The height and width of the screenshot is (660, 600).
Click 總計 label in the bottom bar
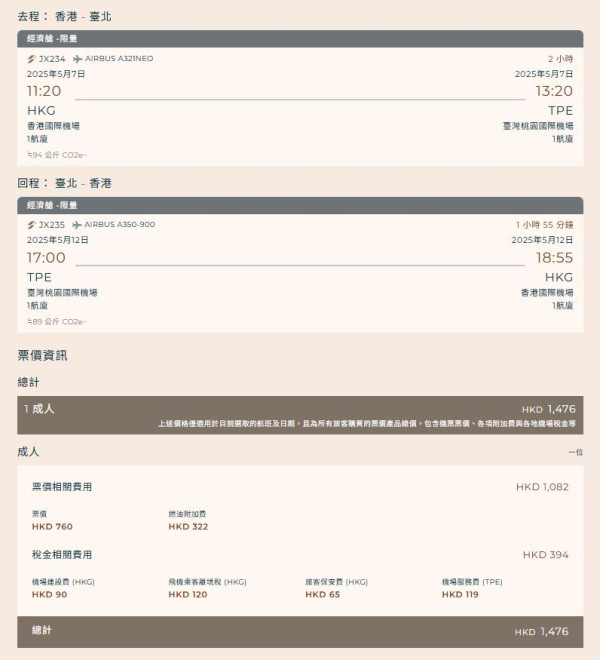pos(42,631)
